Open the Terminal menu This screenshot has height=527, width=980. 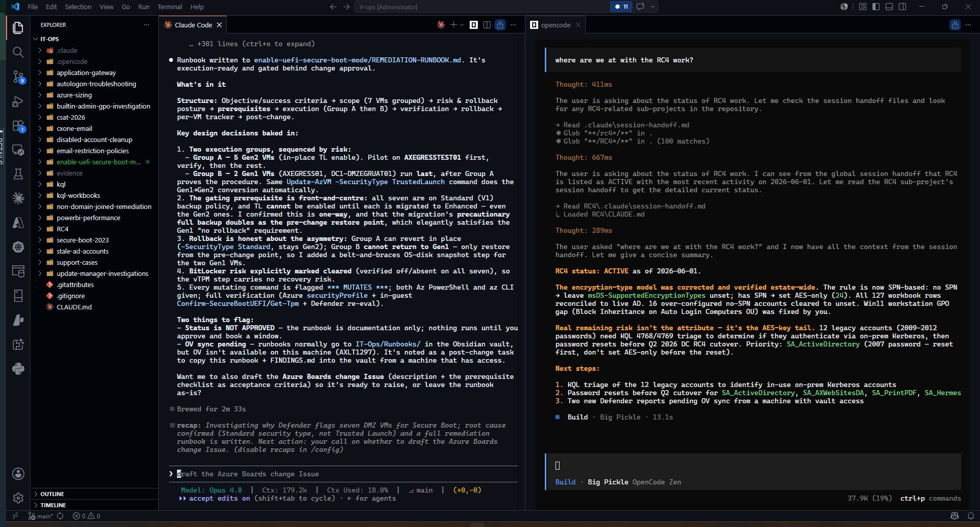click(x=169, y=7)
